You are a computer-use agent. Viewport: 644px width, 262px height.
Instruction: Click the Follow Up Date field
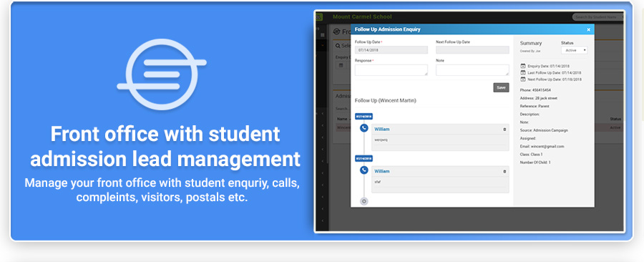pyautogui.click(x=391, y=49)
